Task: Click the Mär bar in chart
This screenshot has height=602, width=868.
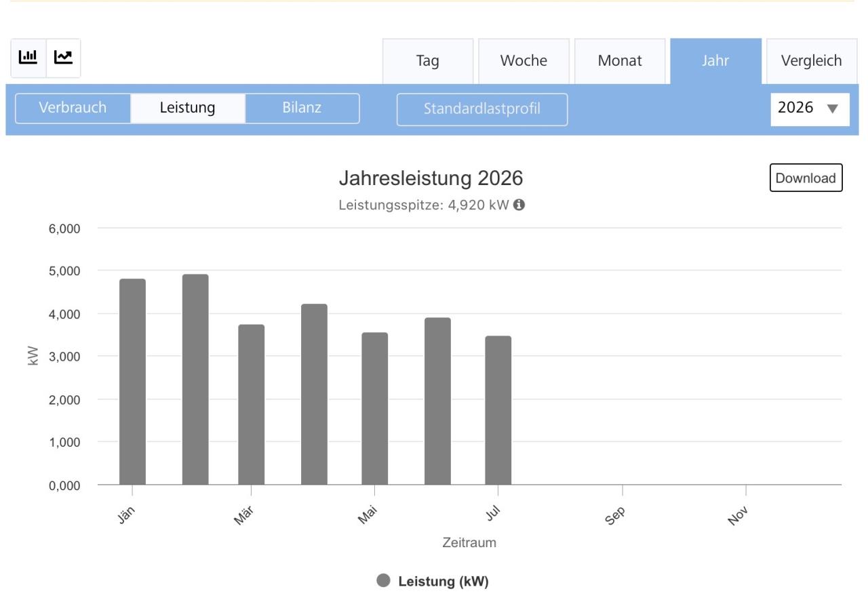Action: pos(252,405)
